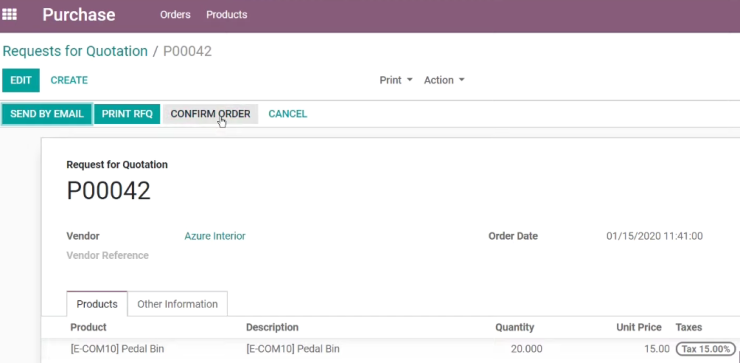Click the Taxes column header
The width and height of the screenshot is (740, 363).
click(x=689, y=327)
